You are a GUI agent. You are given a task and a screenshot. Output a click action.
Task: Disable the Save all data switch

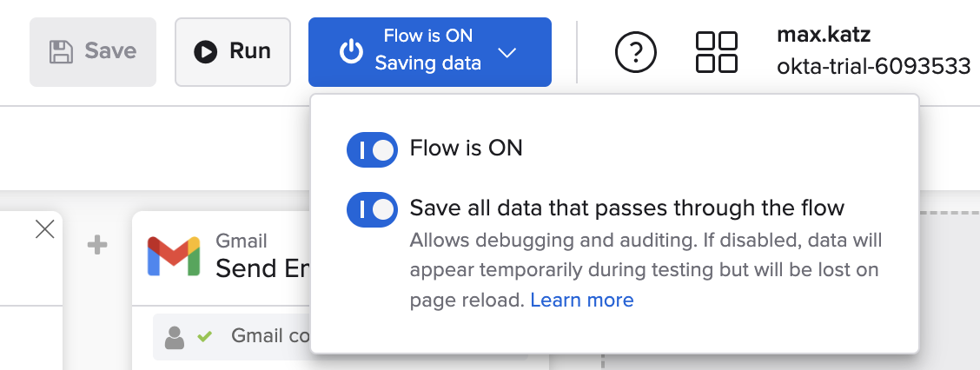click(x=372, y=209)
